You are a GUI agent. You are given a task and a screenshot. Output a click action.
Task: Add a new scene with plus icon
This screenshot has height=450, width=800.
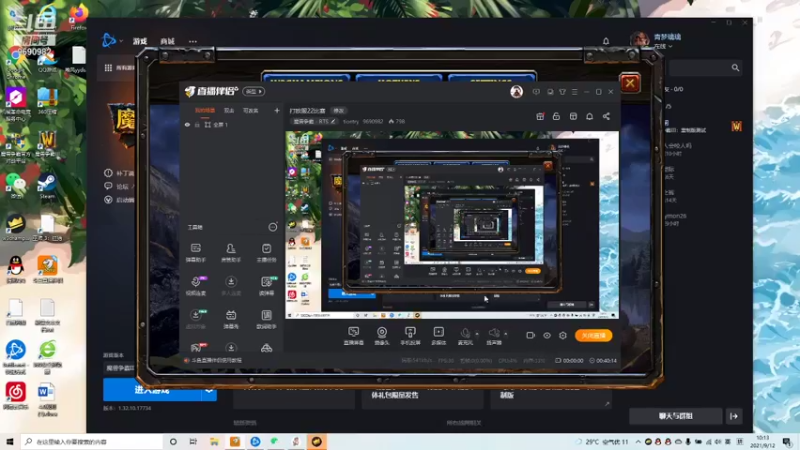[277, 110]
